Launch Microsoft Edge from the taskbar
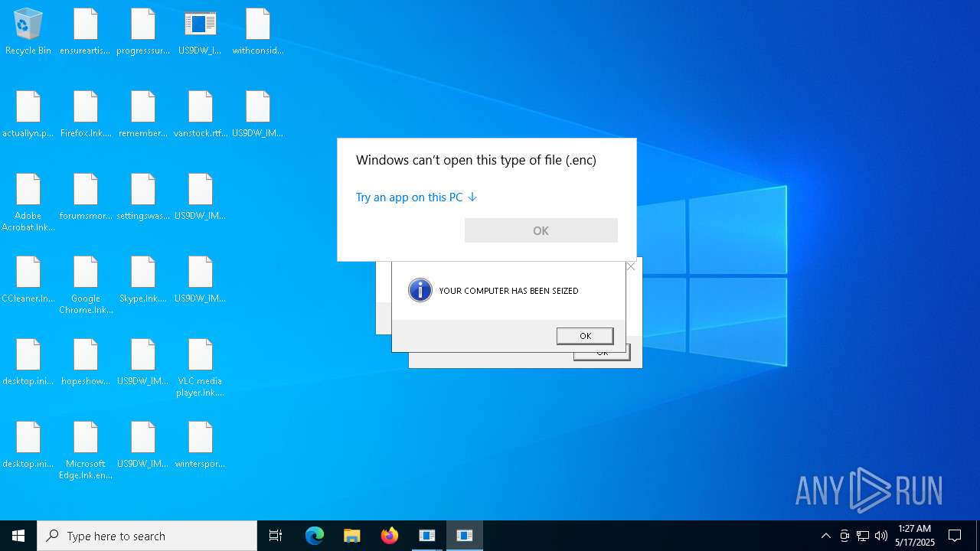The width and height of the screenshot is (980, 551). pyautogui.click(x=315, y=536)
